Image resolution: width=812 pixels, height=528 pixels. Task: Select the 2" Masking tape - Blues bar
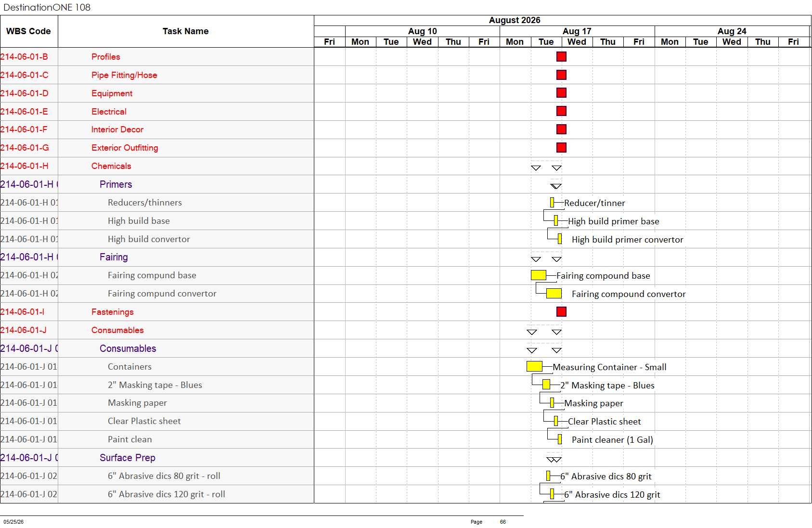546,385
